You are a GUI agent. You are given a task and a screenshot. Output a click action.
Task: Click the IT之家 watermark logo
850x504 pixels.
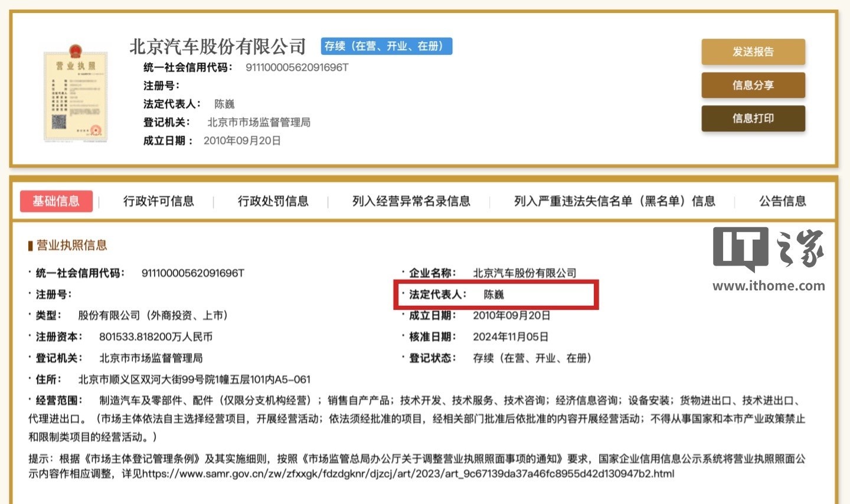[767, 248]
